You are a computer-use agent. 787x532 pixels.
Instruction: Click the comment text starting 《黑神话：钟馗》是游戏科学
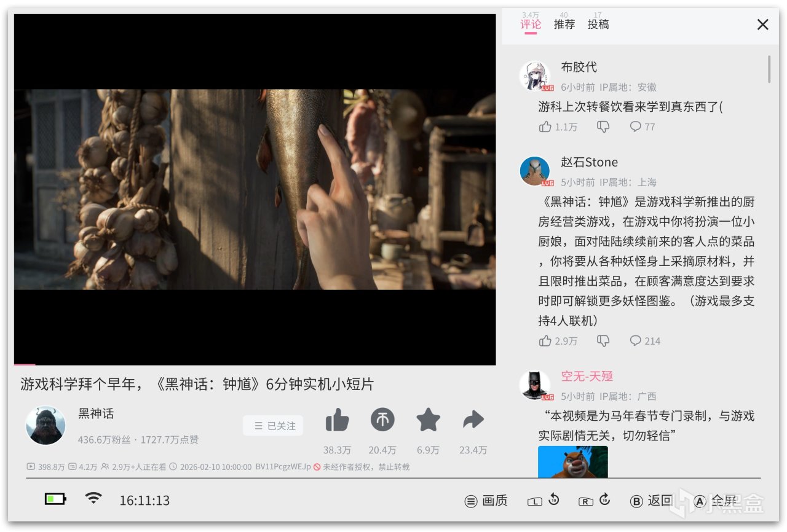click(646, 261)
